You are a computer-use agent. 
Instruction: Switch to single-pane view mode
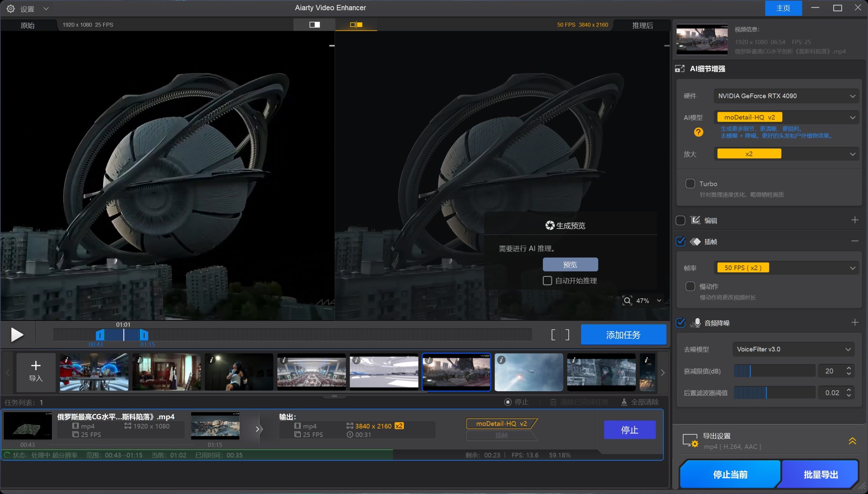coord(314,24)
